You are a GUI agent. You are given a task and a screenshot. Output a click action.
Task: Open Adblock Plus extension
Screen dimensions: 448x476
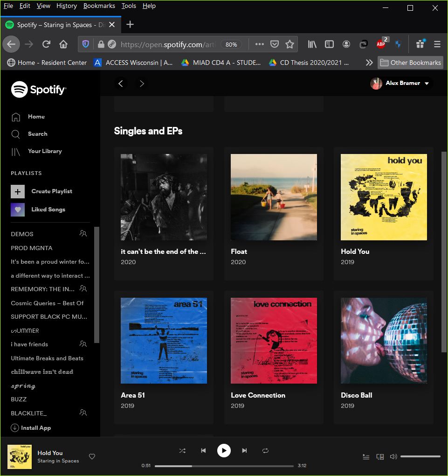pyautogui.click(x=381, y=44)
